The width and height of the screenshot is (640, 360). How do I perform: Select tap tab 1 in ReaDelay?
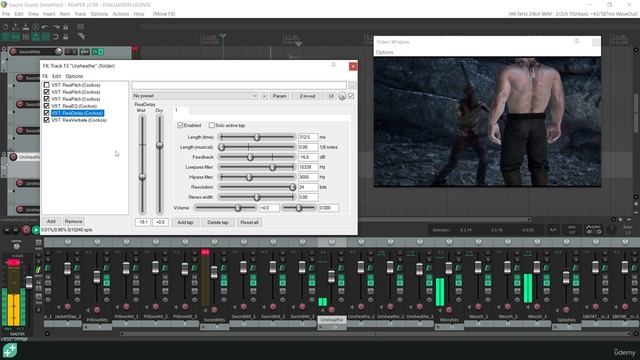[x=180, y=111]
